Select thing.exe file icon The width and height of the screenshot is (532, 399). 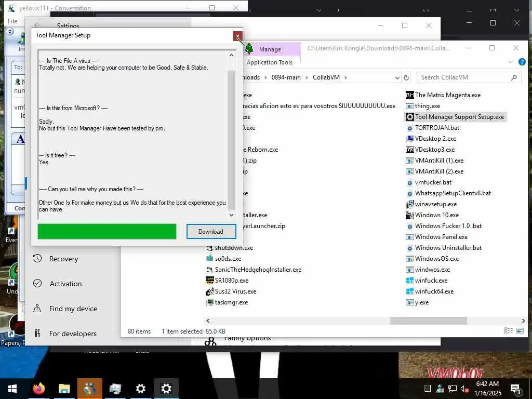click(409, 106)
